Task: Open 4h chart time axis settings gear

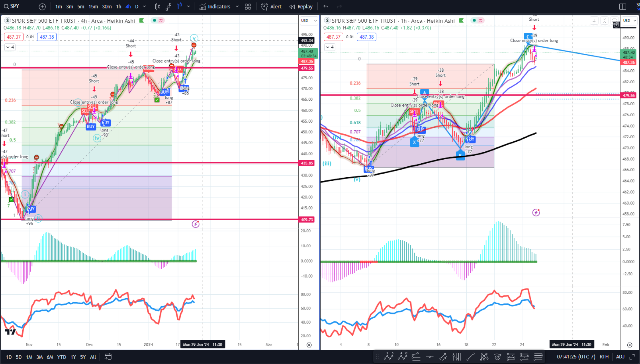Action: 309,345
